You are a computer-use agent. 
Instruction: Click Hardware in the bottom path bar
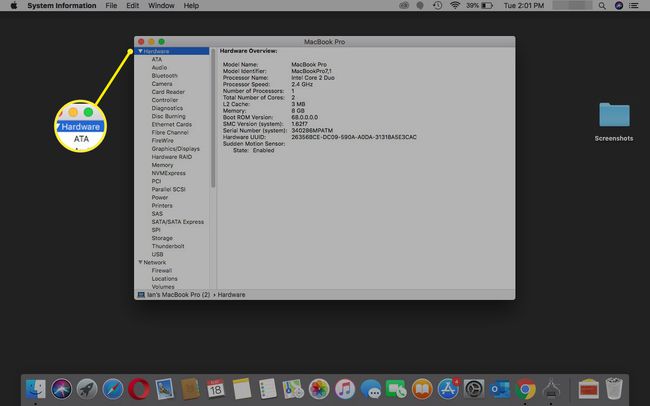click(231, 294)
